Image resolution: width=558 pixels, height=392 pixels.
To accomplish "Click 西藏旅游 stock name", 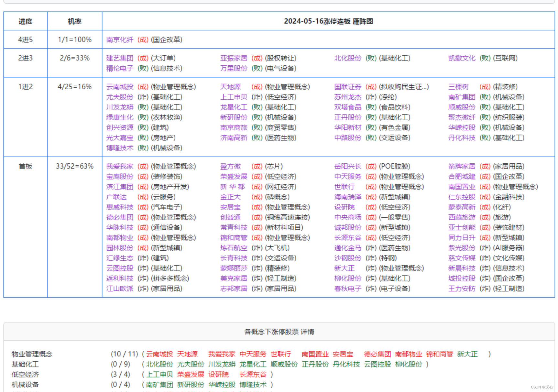I will [x=462, y=217].
